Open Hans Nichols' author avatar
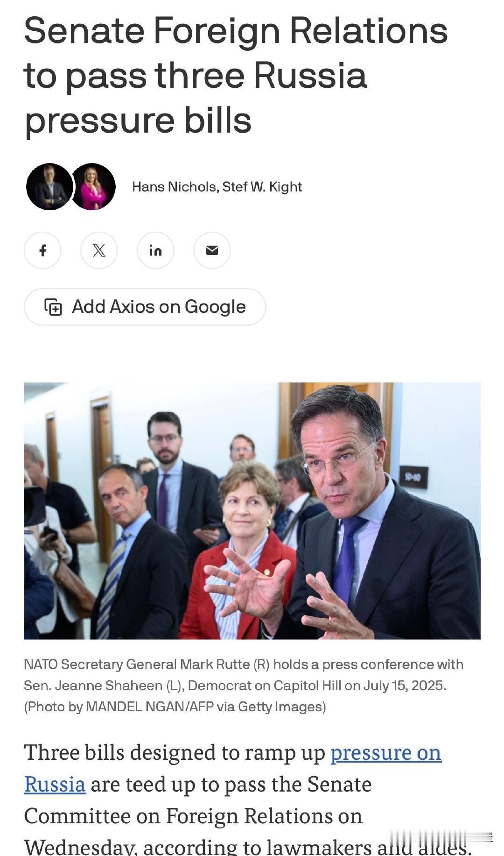 (x=49, y=187)
